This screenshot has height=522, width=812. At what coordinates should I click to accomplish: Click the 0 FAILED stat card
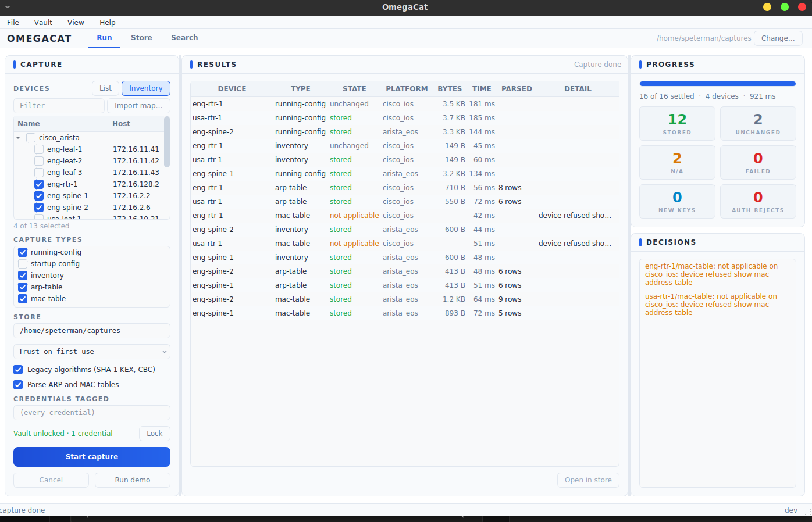tap(758, 163)
